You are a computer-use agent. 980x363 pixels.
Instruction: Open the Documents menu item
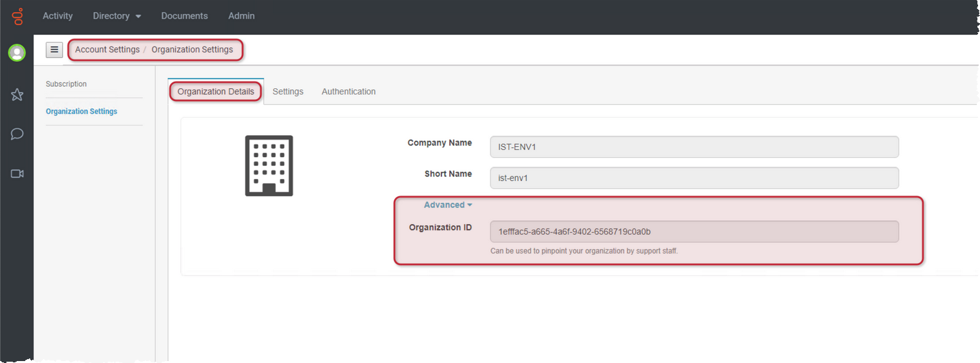(184, 16)
